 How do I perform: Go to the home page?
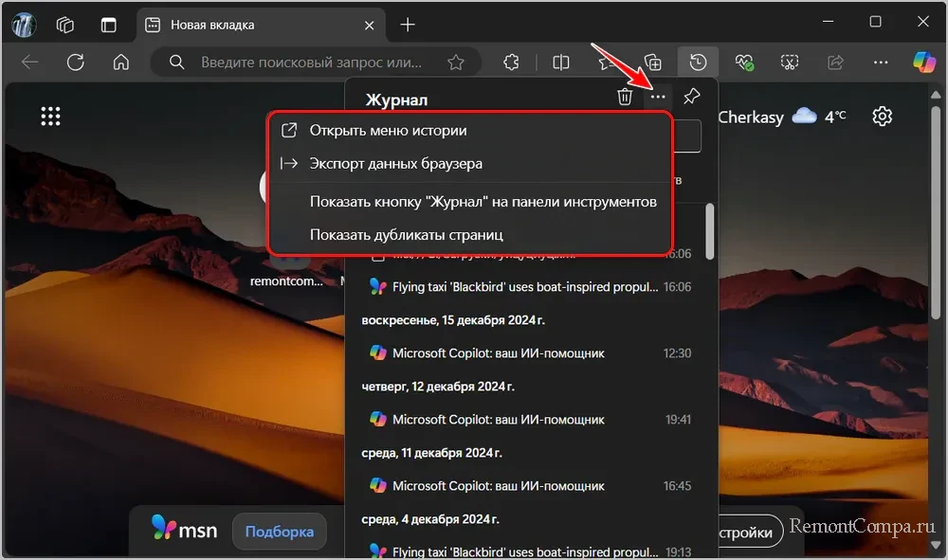tap(121, 62)
